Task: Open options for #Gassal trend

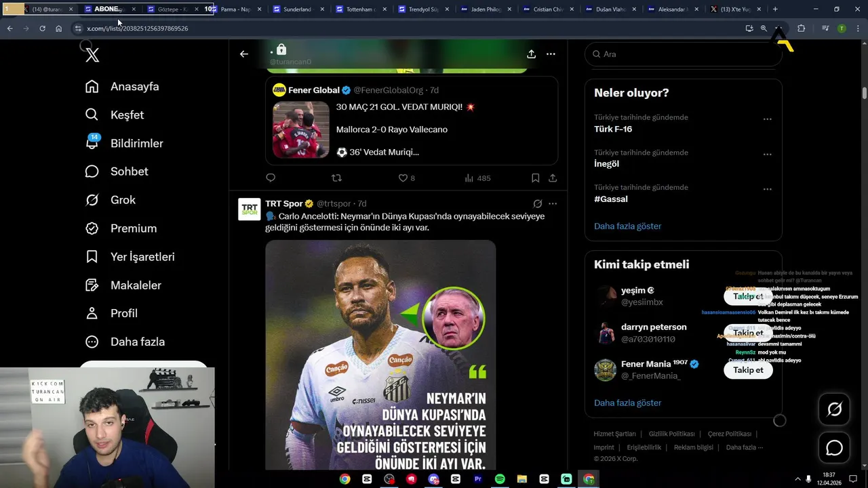Action: tap(767, 190)
